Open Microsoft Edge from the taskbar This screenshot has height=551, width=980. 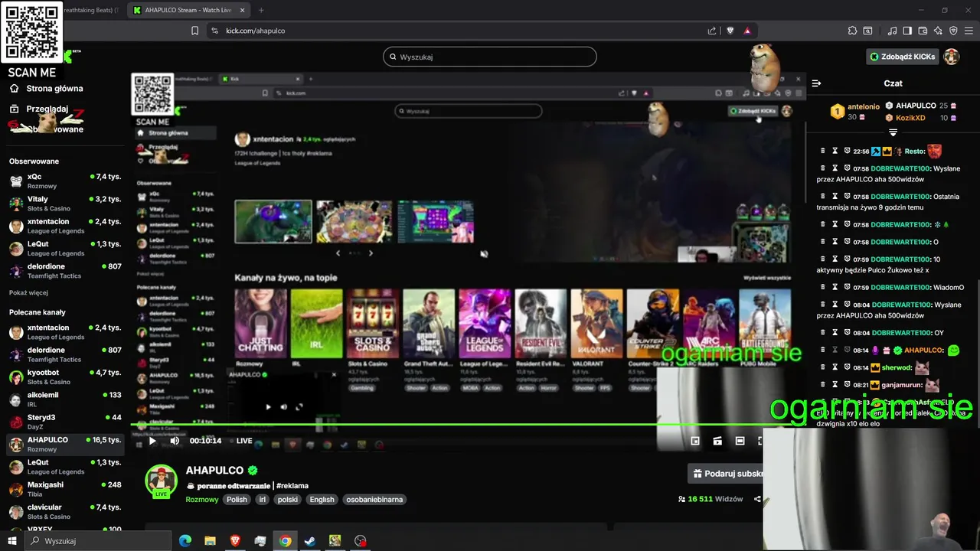(185, 541)
